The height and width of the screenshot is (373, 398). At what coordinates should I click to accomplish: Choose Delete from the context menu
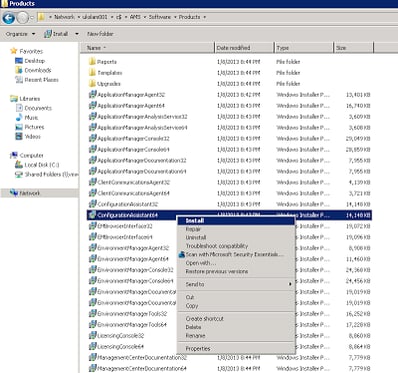point(236,327)
